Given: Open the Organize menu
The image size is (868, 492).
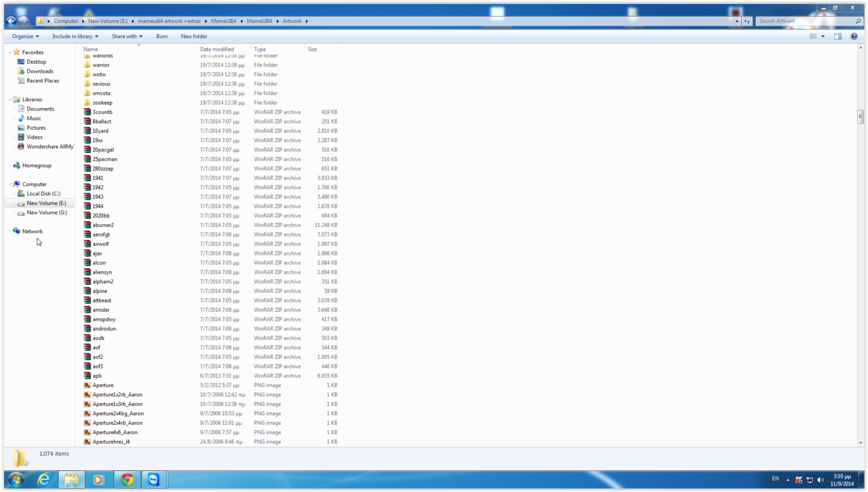Looking at the screenshot, I should click(x=25, y=37).
